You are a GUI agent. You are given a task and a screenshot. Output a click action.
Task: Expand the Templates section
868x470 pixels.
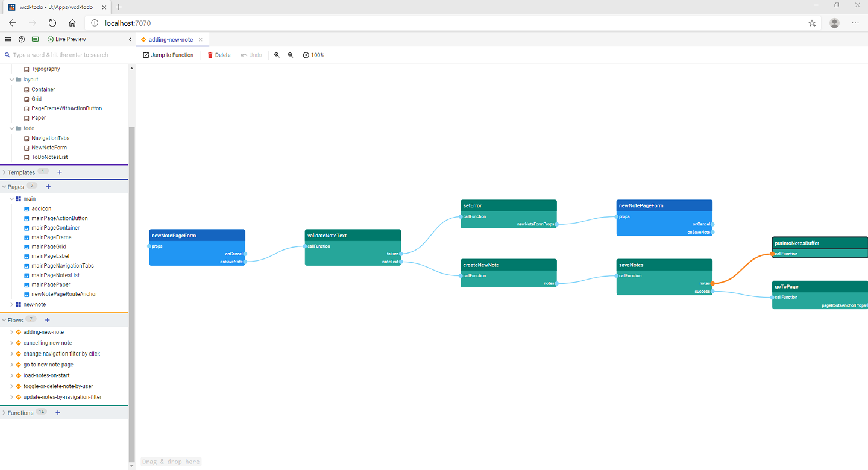coord(4,172)
